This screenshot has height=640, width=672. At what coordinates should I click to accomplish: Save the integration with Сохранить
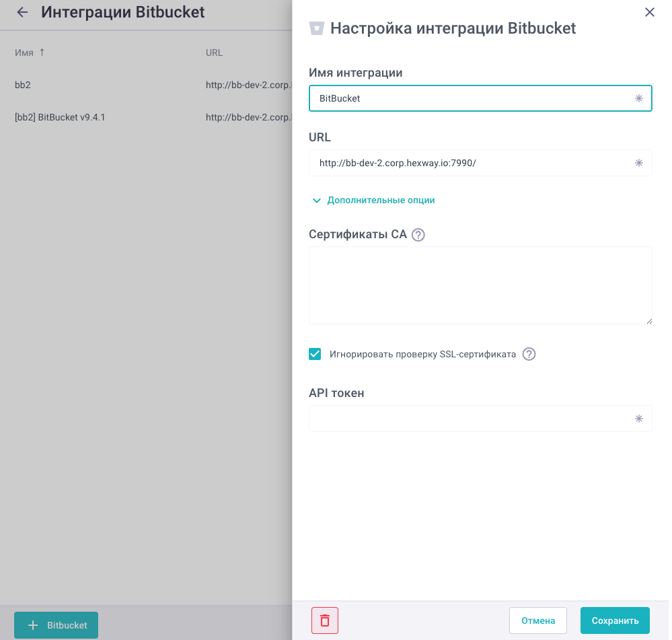(x=615, y=620)
